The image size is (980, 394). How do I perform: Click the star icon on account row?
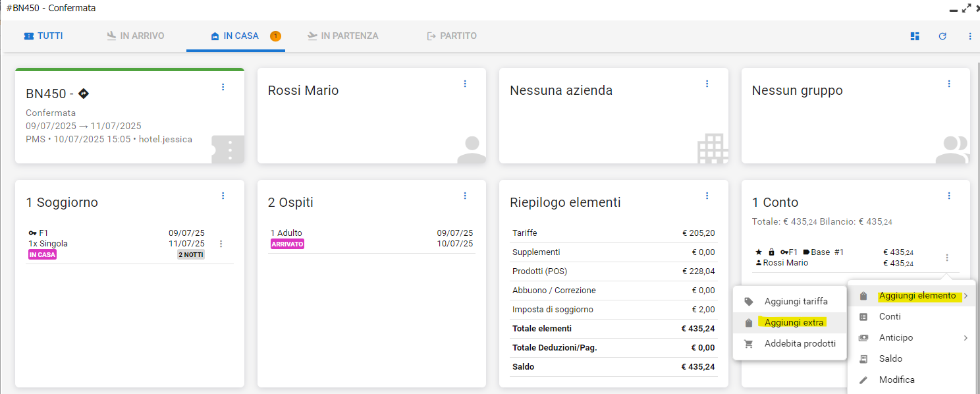pyautogui.click(x=758, y=252)
